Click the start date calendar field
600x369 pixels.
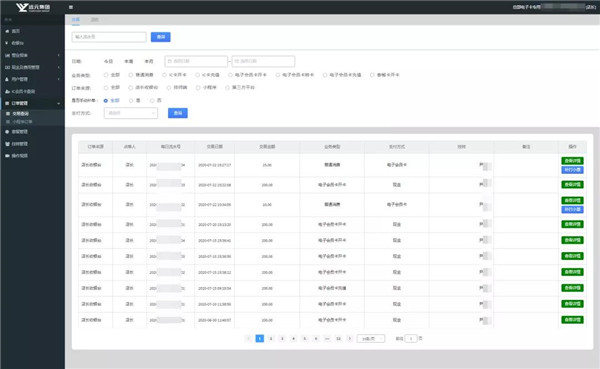pyautogui.click(x=196, y=61)
